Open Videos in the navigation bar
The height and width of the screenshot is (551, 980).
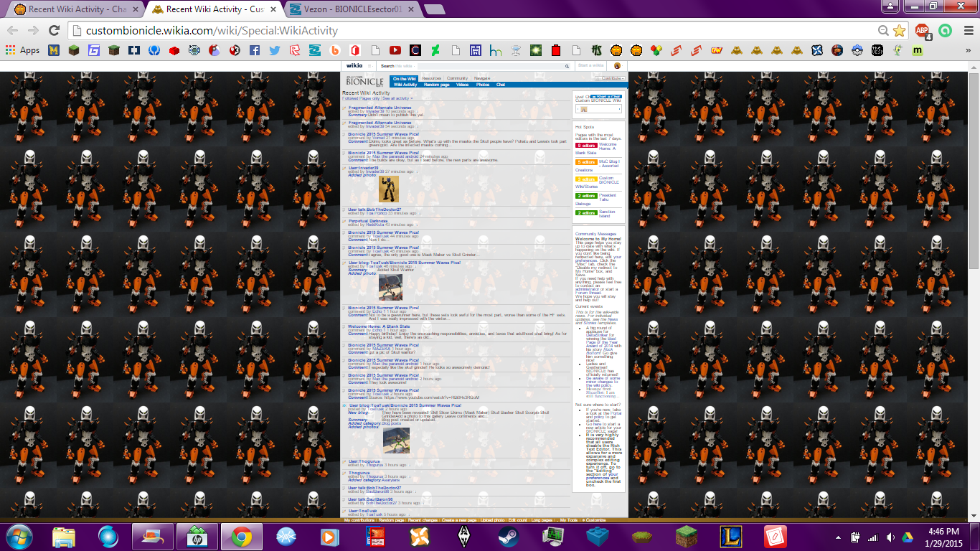[x=462, y=85]
